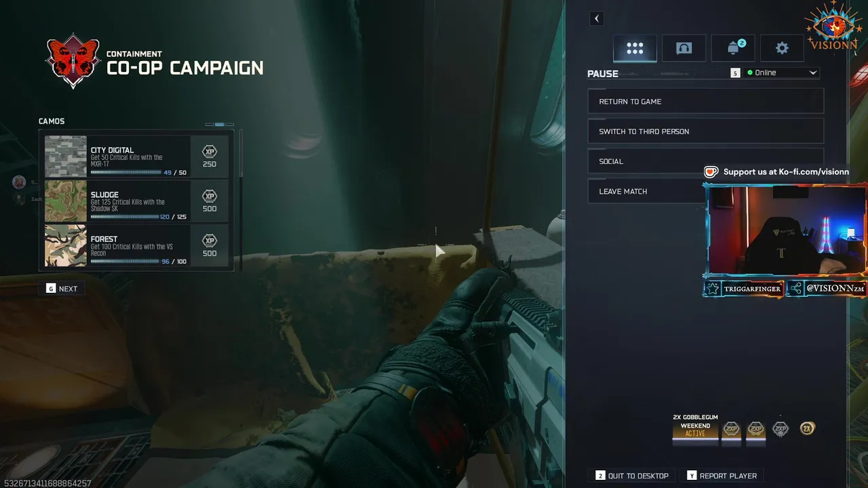The width and height of the screenshot is (868, 488).
Task: Open the settings gear tab
Action: click(782, 48)
